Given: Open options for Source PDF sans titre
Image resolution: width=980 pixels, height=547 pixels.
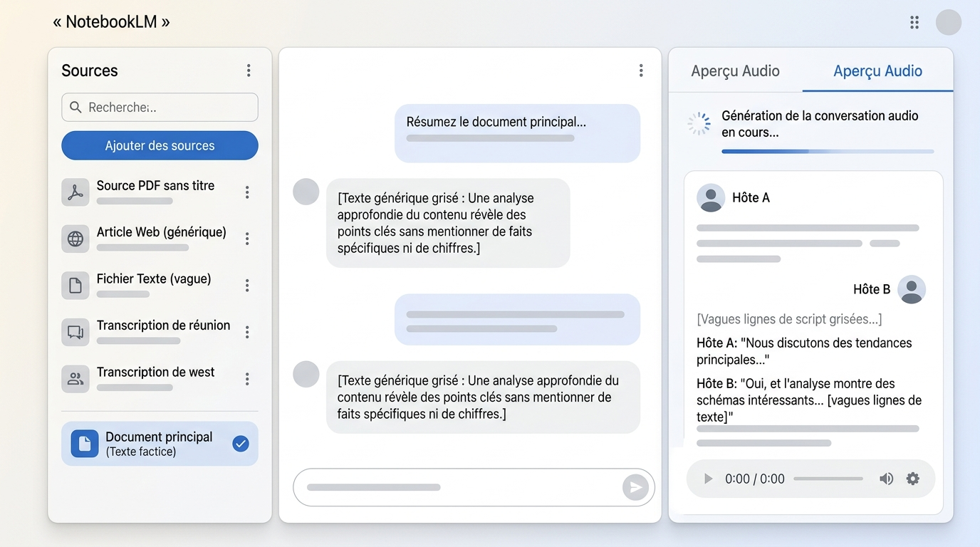Looking at the screenshot, I should coord(247,192).
